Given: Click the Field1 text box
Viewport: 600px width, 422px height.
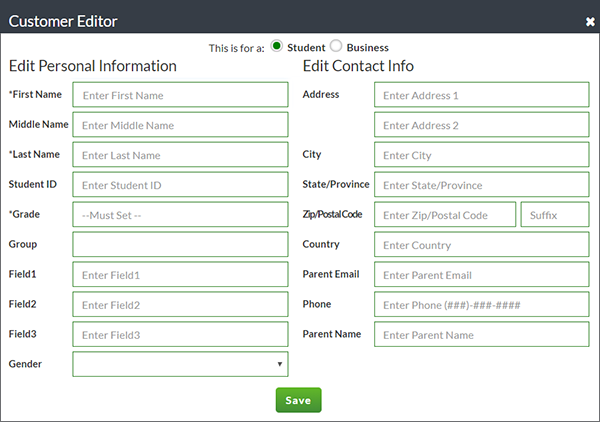Looking at the screenshot, I should point(180,275).
